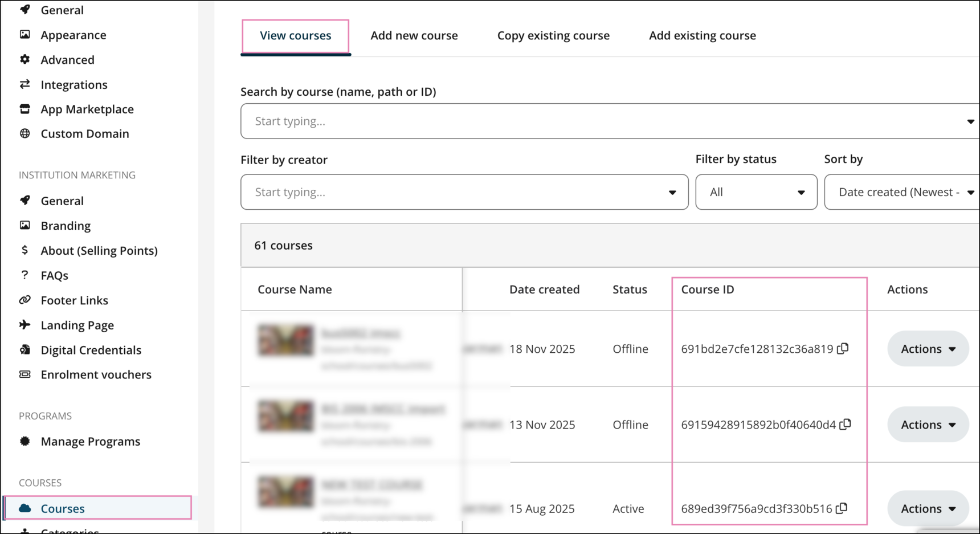Open the Filter by status dropdown
Screen dimensions: 980x534
[x=756, y=192]
